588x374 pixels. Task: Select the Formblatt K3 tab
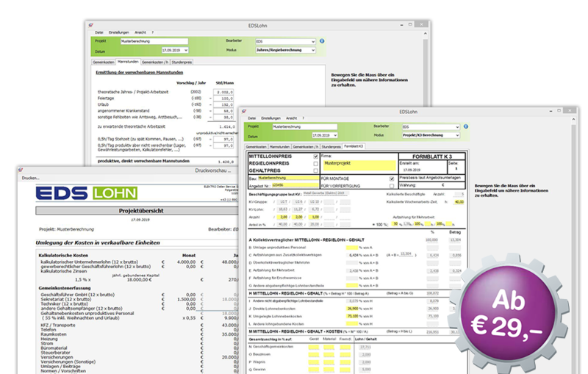(354, 146)
